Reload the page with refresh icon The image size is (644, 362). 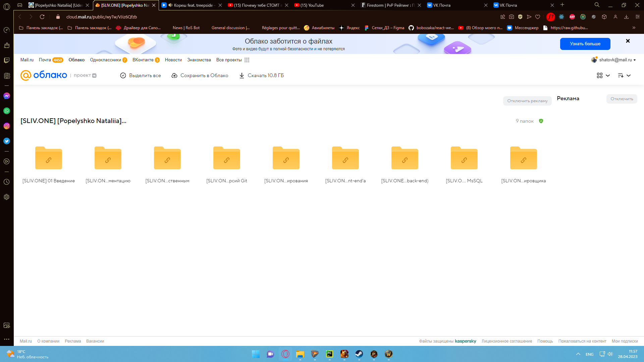pos(42,17)
